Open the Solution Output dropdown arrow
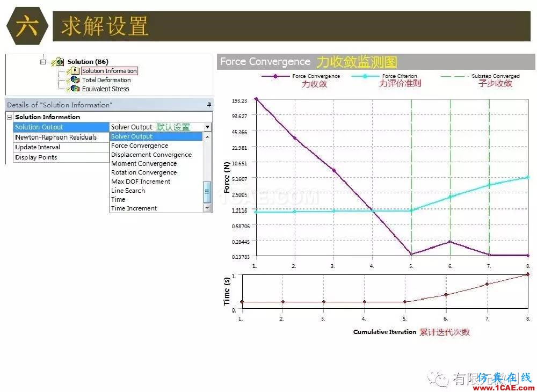The height and width of the screenshot is (392, 537). click(207, 127)
